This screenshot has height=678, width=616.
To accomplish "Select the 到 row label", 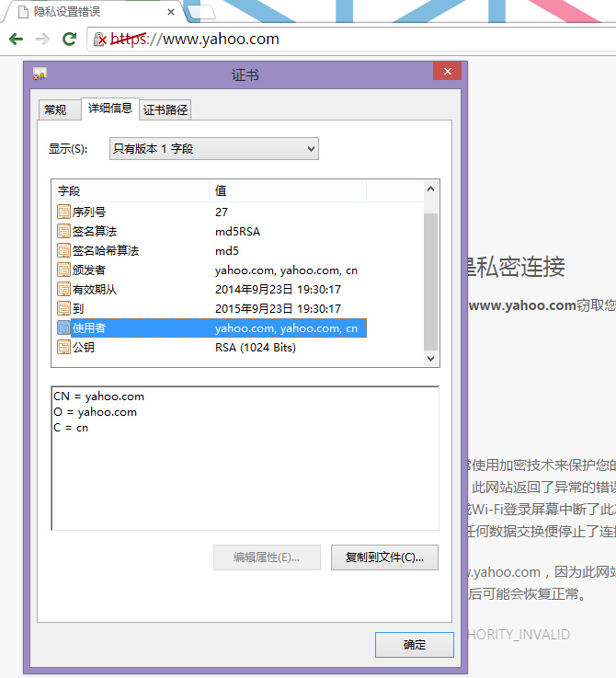I will [78, 309].
